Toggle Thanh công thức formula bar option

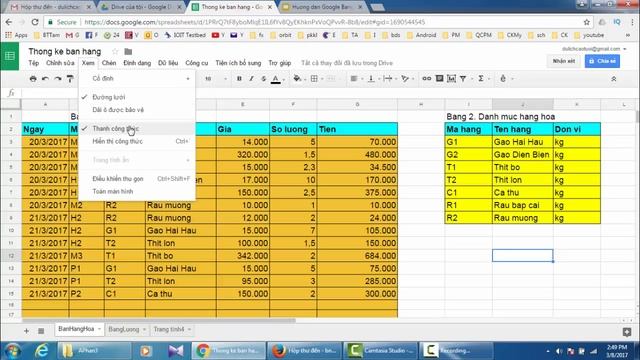point(137,129)
